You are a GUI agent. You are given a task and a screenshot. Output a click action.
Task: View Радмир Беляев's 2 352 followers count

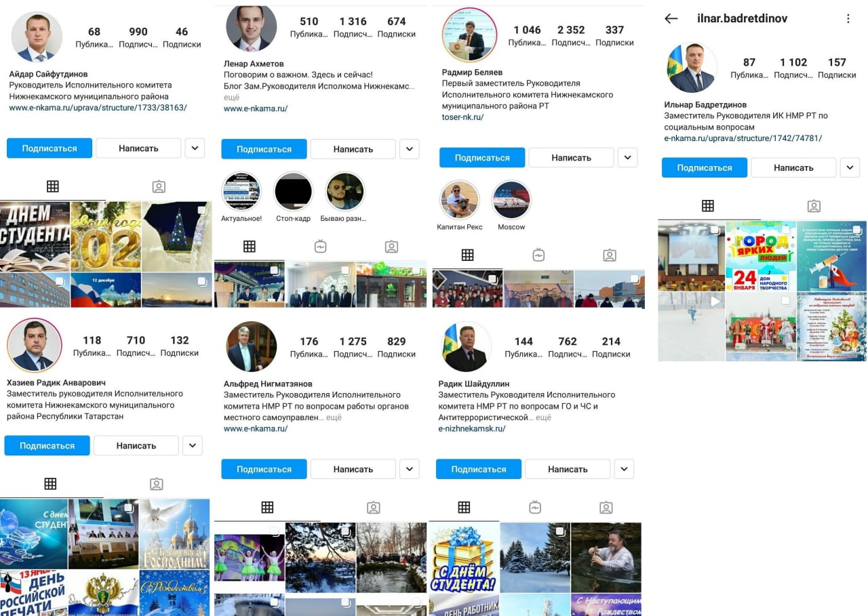(x=571, y=35)
